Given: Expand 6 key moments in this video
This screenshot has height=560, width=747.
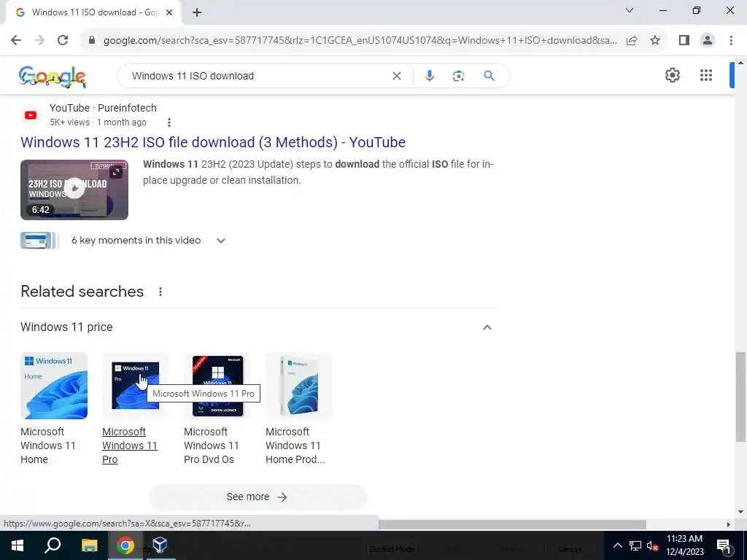Looking at the screenshot, I should [x=220, y=241].
